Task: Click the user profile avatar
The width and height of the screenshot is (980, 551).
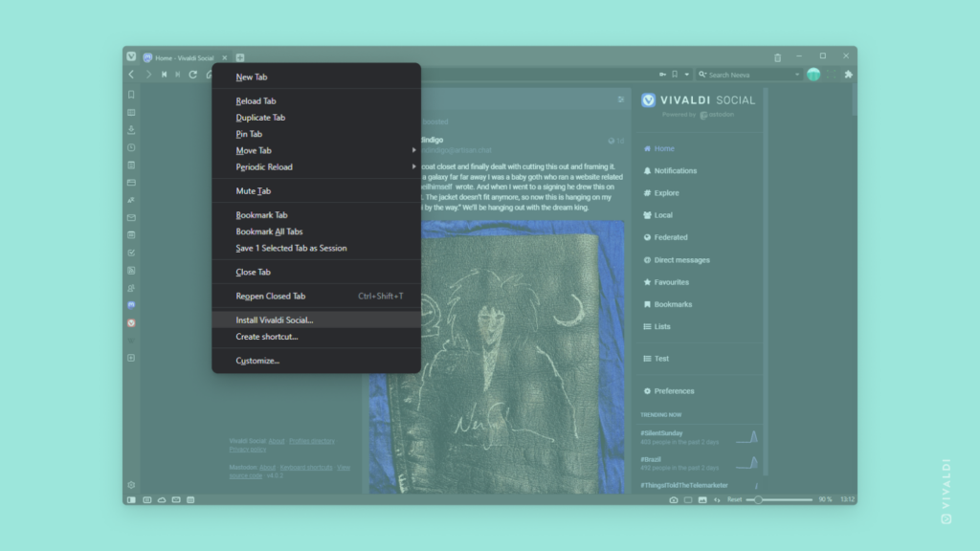Action: click(x=813, y=75)
